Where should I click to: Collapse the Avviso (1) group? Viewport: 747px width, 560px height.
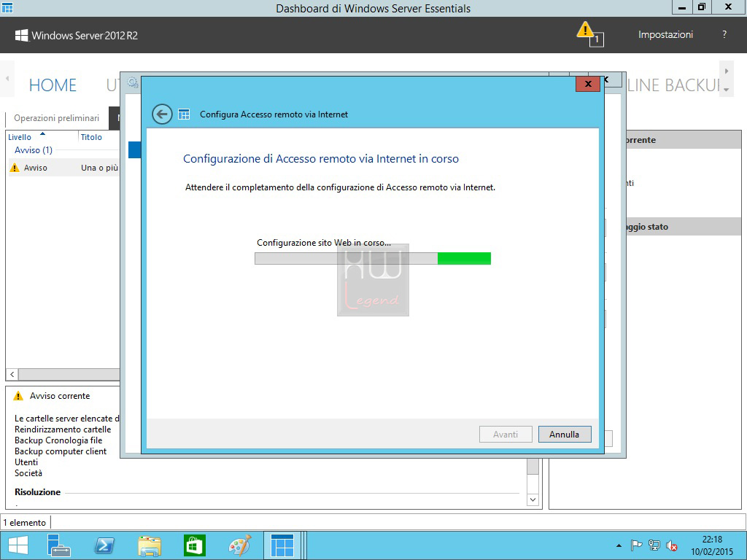point(34,150)
